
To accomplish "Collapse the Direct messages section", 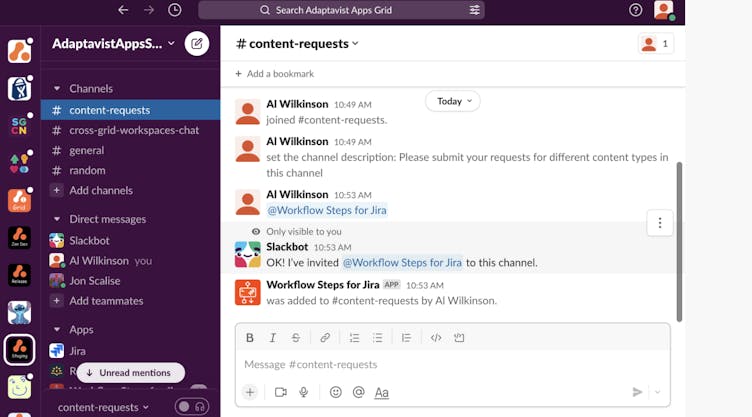I will 57,219.
